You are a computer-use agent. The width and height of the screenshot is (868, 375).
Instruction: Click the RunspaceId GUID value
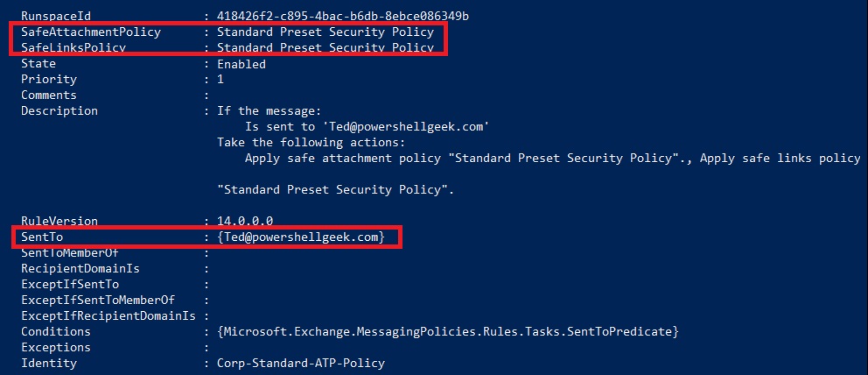[343, 16]
